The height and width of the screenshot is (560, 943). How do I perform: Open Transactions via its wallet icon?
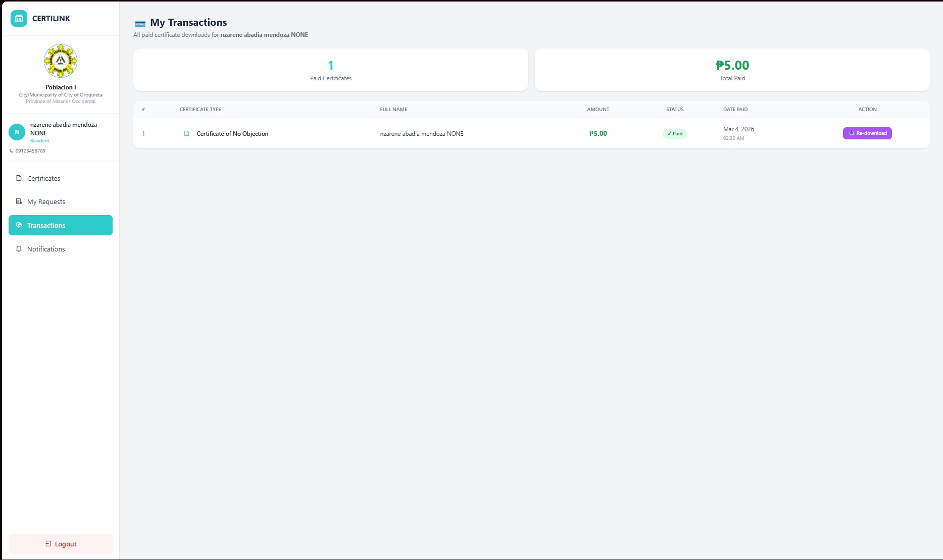coord(19,225)
